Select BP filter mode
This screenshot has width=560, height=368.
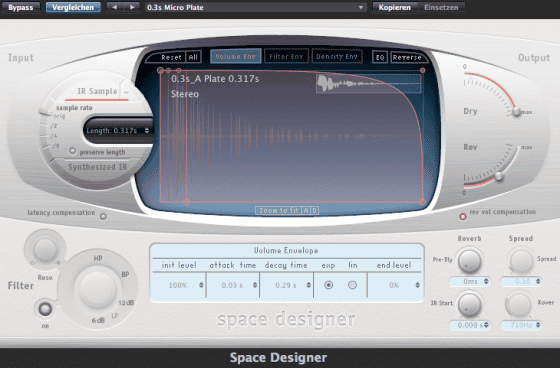coord(125,274)
